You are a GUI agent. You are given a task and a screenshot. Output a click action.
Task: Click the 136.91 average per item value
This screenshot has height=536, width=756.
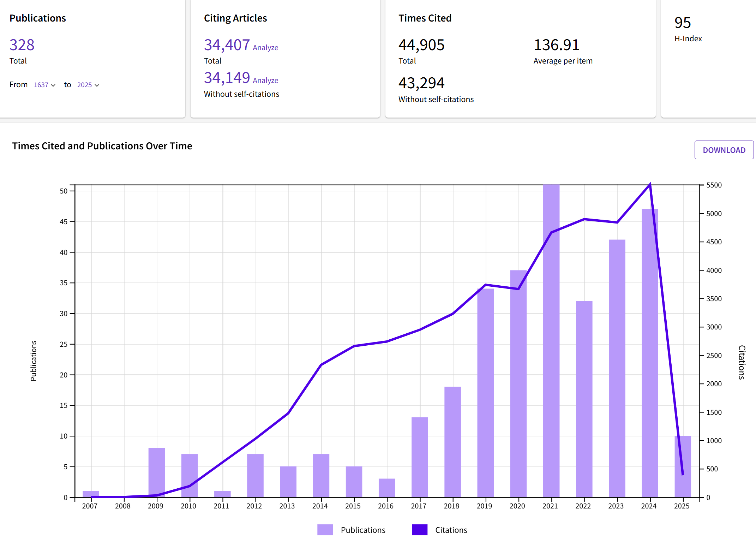(x=557, y=45)
